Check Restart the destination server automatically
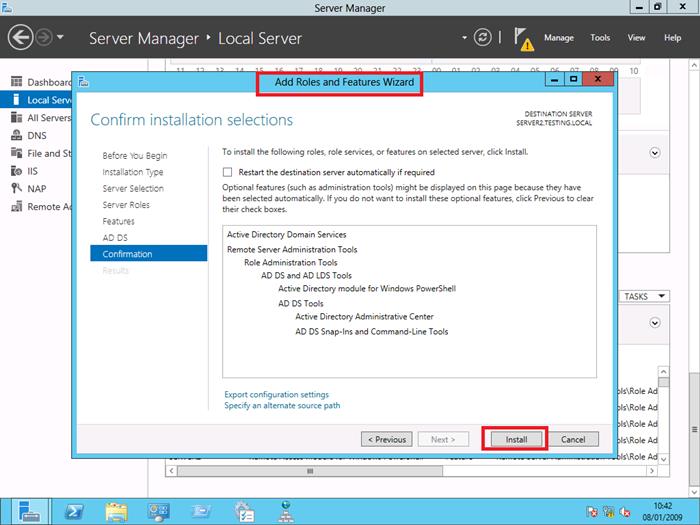 coord(228,172)
